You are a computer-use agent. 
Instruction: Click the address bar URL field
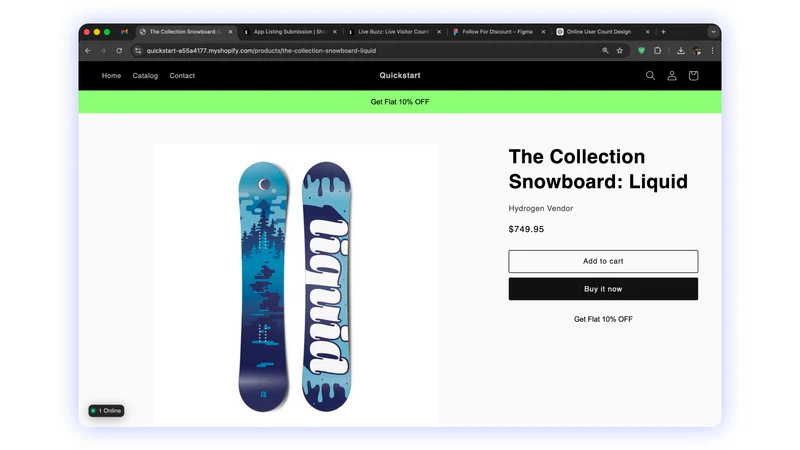coord(367,51)
